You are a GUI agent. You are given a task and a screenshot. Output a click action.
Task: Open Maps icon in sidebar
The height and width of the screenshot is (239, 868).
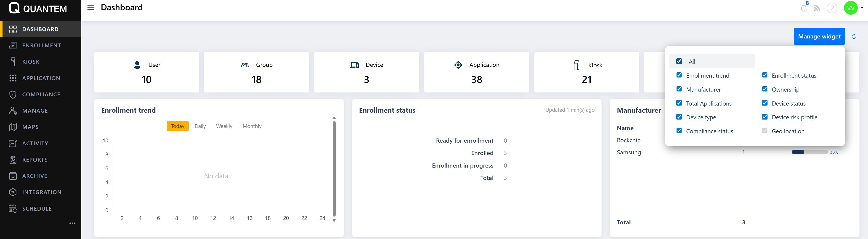coord(13,127)
